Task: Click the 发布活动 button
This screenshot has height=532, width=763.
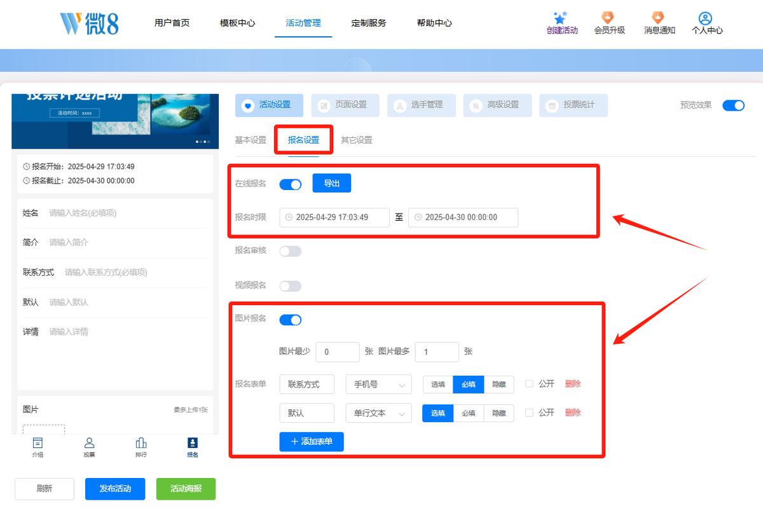Action: (115, 489)
